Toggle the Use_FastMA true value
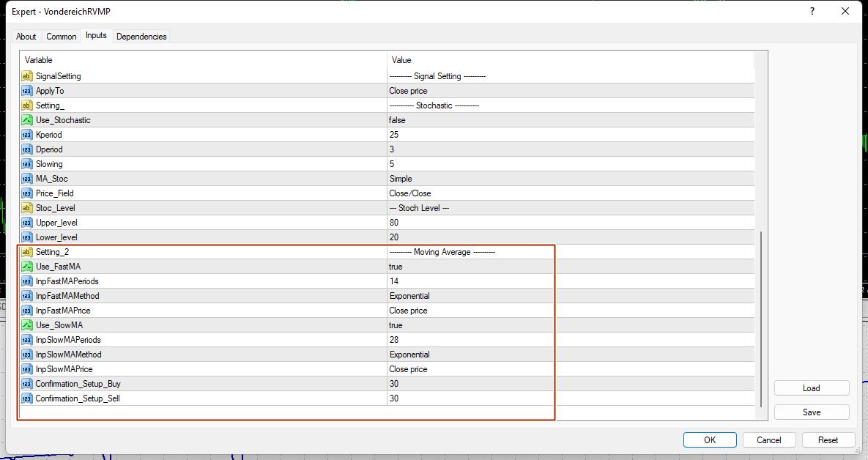The image size is (868, 460). [x=470, y=267]
